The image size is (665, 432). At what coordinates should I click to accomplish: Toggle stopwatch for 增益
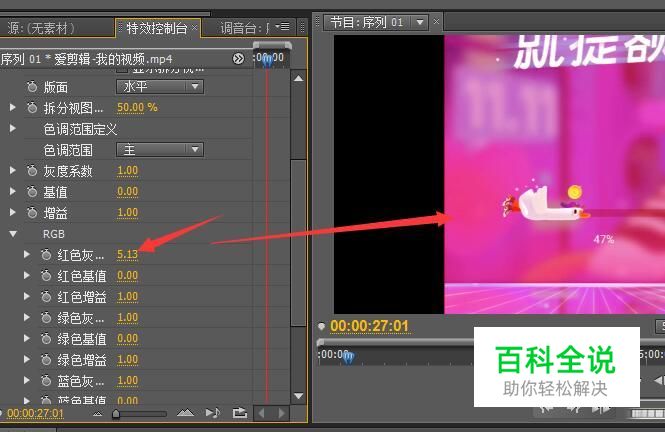point(32,213)
